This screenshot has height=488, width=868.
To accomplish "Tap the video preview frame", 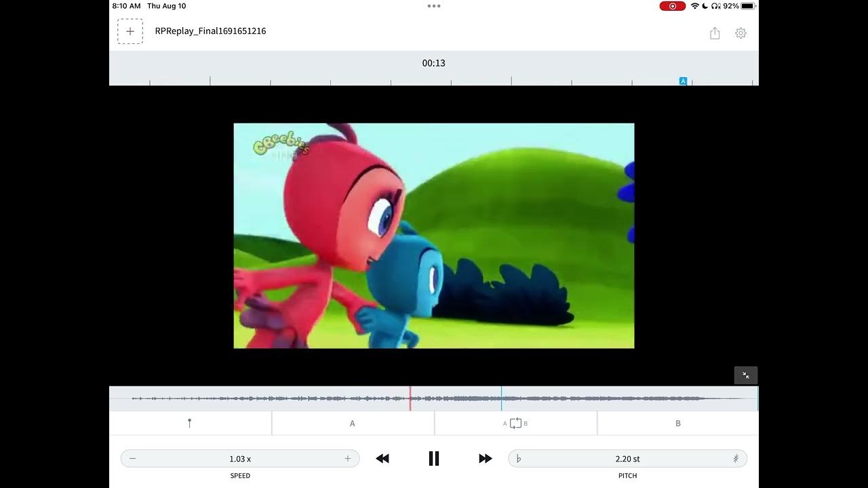I will pos(434,236).
